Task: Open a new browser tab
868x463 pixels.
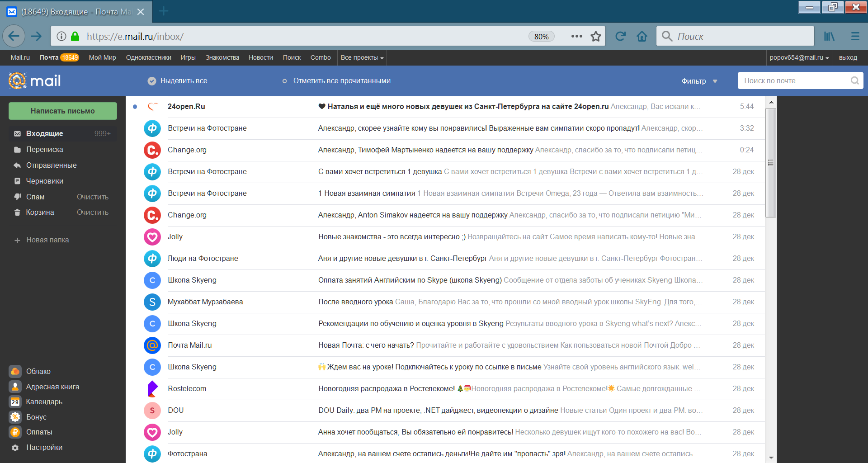Action: (x=164, y=11)
